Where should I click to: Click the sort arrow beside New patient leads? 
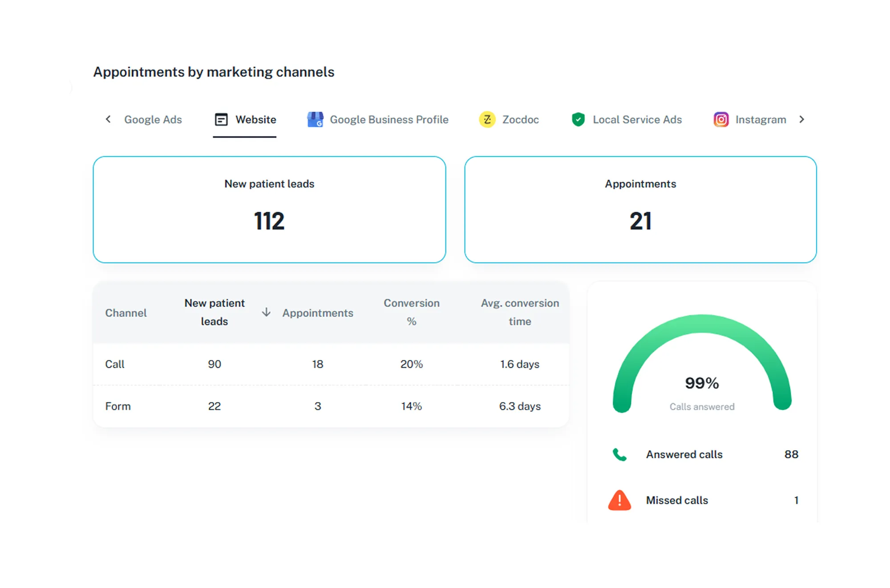pyautogui.click(x=266, y=312)
